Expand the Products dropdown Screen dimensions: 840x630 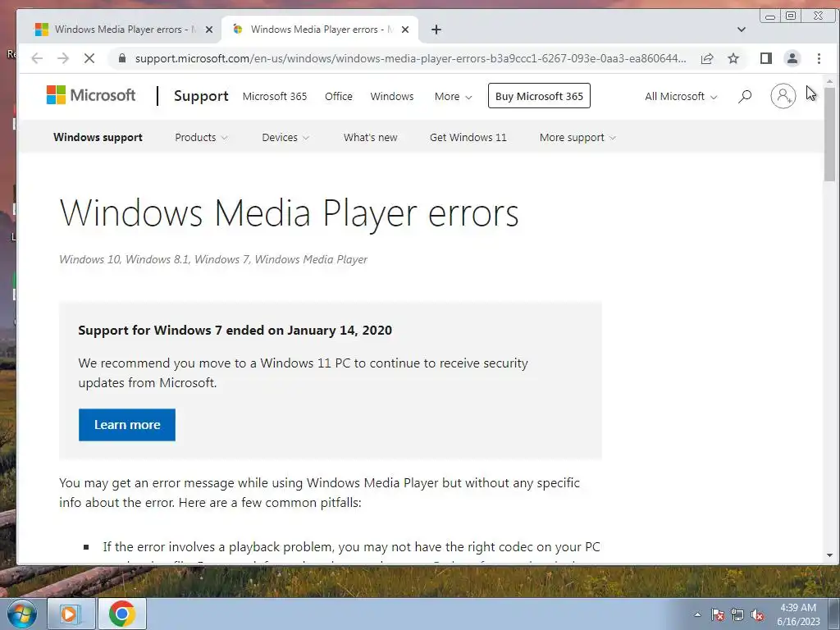(201, 137)
